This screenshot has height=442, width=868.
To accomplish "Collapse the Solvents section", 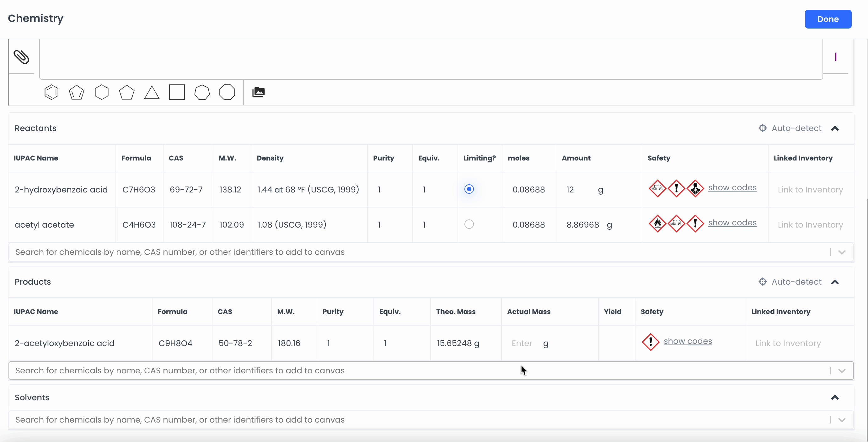I will point(835,397).
